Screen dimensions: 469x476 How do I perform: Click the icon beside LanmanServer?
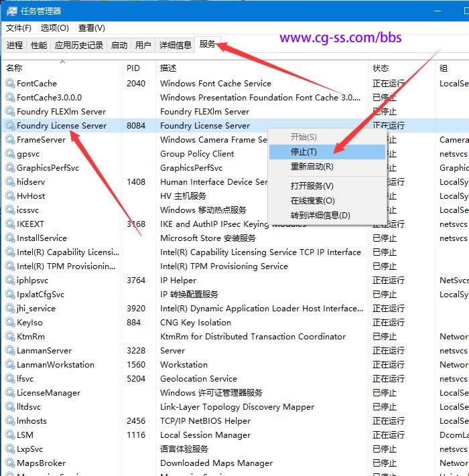tap(10, 351)
